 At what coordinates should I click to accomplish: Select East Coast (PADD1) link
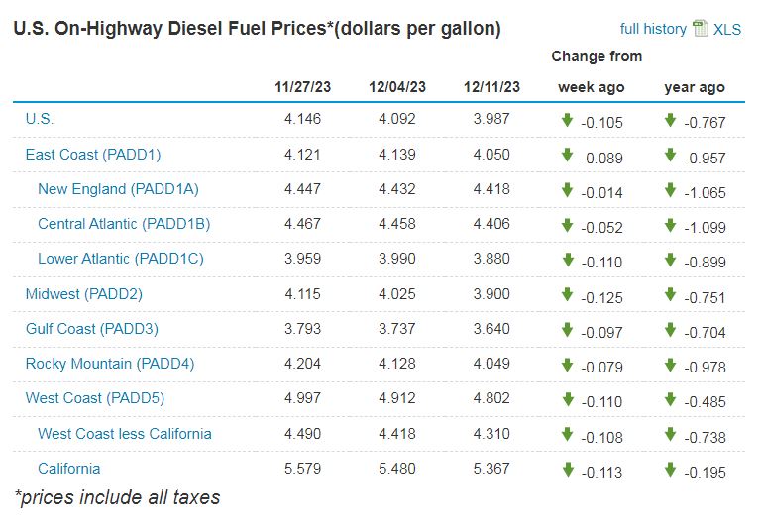[93, 155]
